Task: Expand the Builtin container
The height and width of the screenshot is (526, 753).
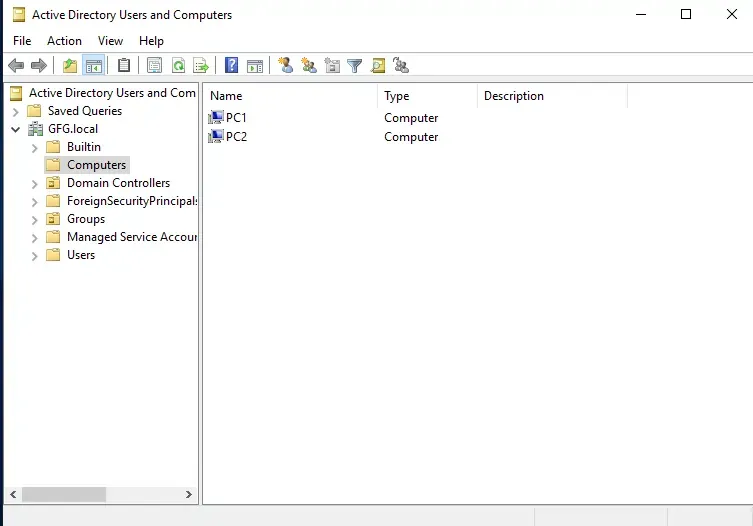Action: point(34,148)
